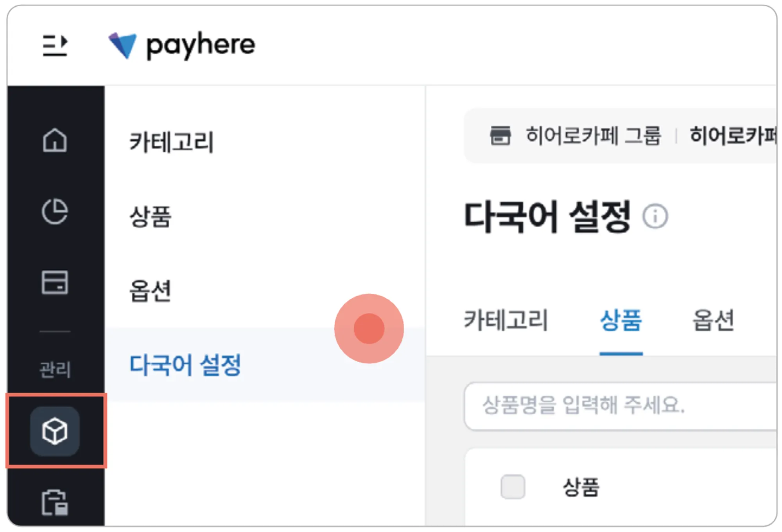Click the payhere logo
The height and width of the screenshot is (532, 782).
[182, 45]
